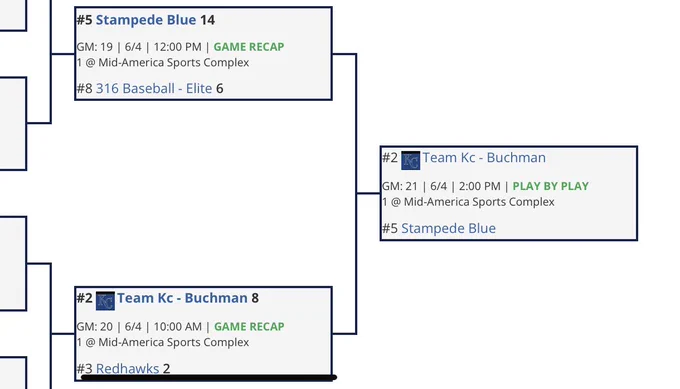The height and width of the screenshot is (389, 680).
Task: Open Stampede Blue team in Game 19
Action: pyautogui.click(x=146, y=20)
